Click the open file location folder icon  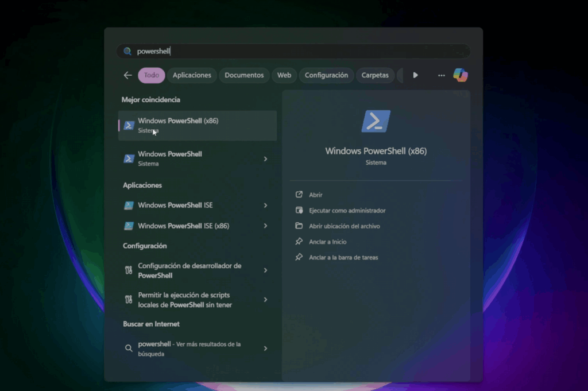pos(299,226)
